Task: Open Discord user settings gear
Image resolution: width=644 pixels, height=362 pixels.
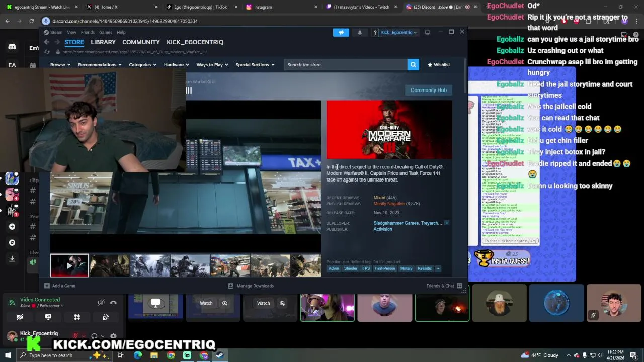Action: (x=113, y=336)
